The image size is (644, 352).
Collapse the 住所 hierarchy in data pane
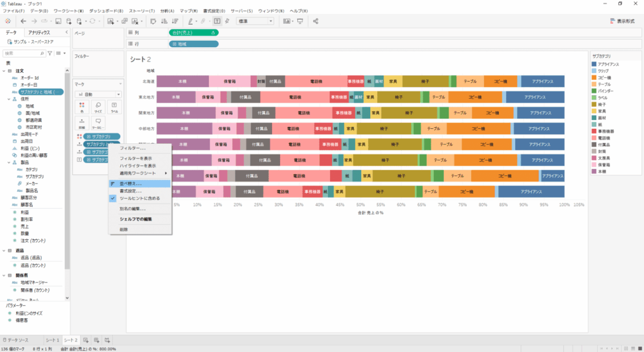tap(9, 99)
